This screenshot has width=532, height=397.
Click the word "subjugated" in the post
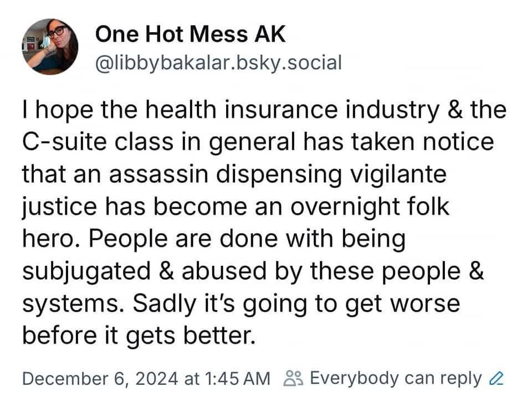click(x=86, y=272)
